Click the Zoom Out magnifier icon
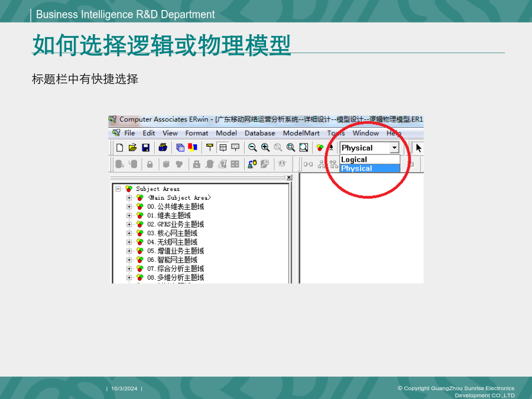Image resolution: width=532 pixels, height=399 pixels. [x=252, y=147]
